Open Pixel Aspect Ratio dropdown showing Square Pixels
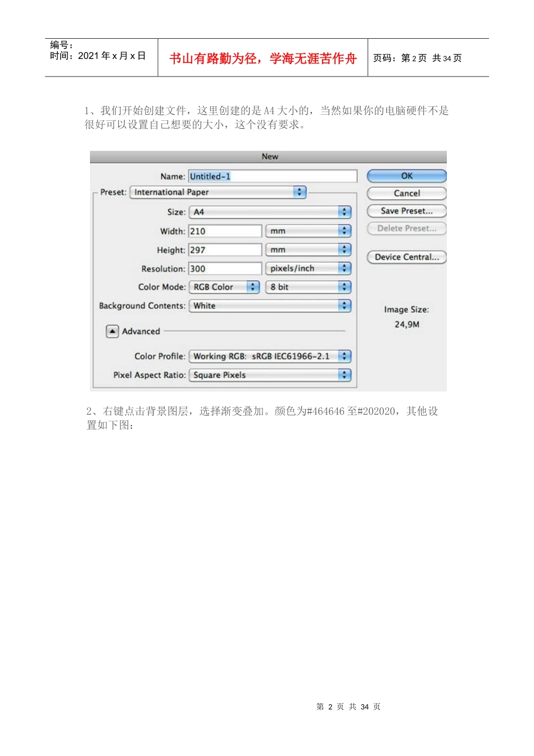This screenshot has height=756, width=534. click(x=270, y=375)
